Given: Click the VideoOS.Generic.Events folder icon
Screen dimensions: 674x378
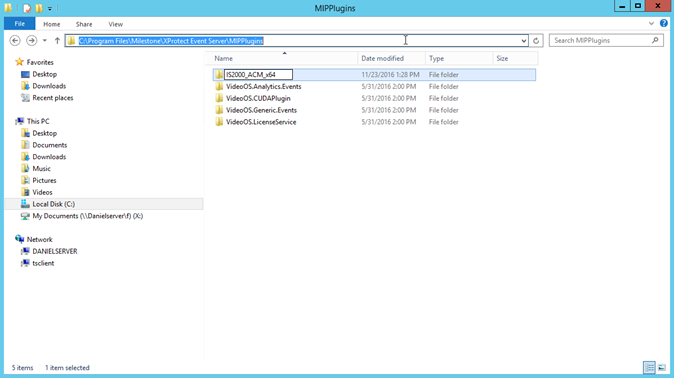Looking at the screenshot, I should [x=219, y=110].
